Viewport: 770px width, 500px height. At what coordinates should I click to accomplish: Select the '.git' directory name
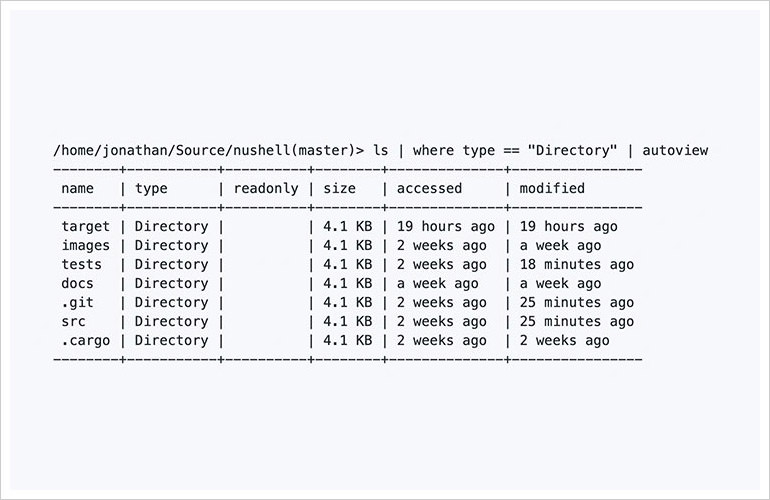click(x=77, y=303)
